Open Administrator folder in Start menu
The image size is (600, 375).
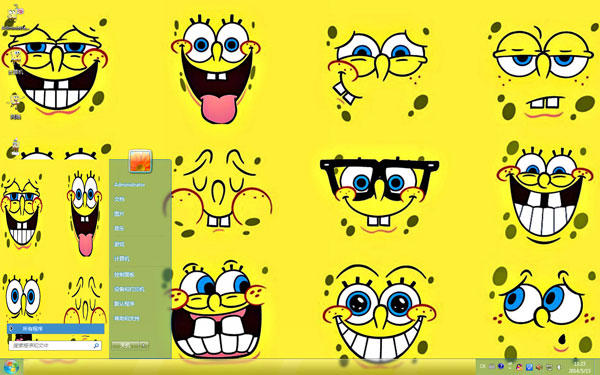(129, 185)
